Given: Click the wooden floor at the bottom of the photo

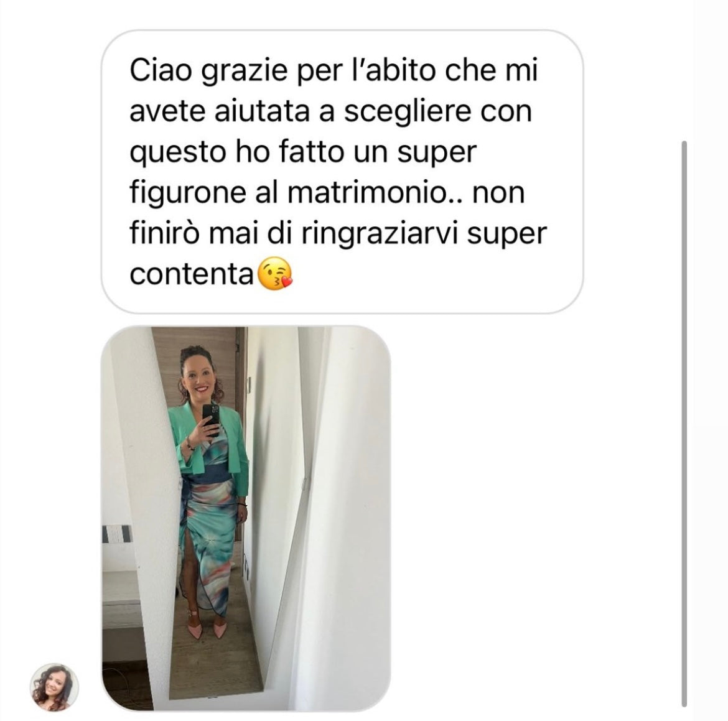Looking at the screenshot, I should pos(213,669).
